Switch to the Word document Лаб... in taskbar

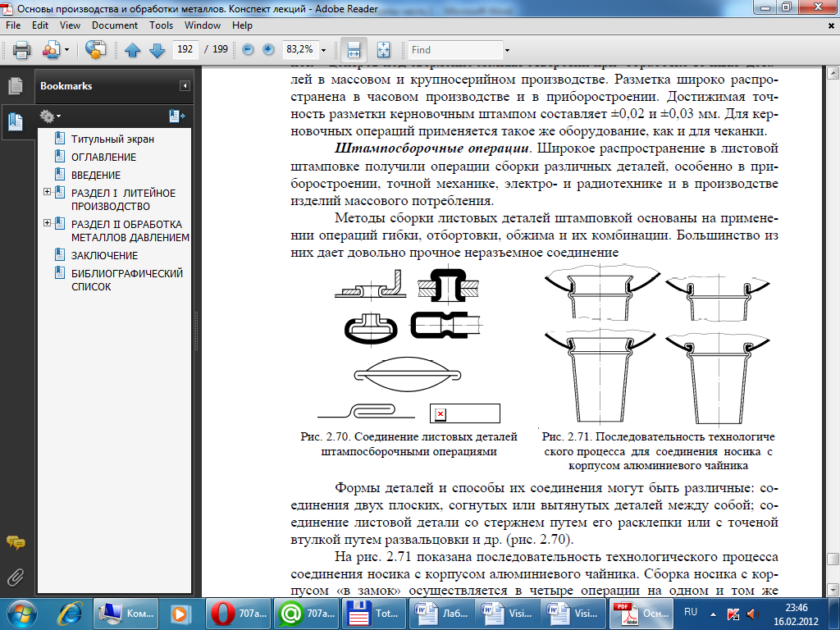(x=442, y=614)
